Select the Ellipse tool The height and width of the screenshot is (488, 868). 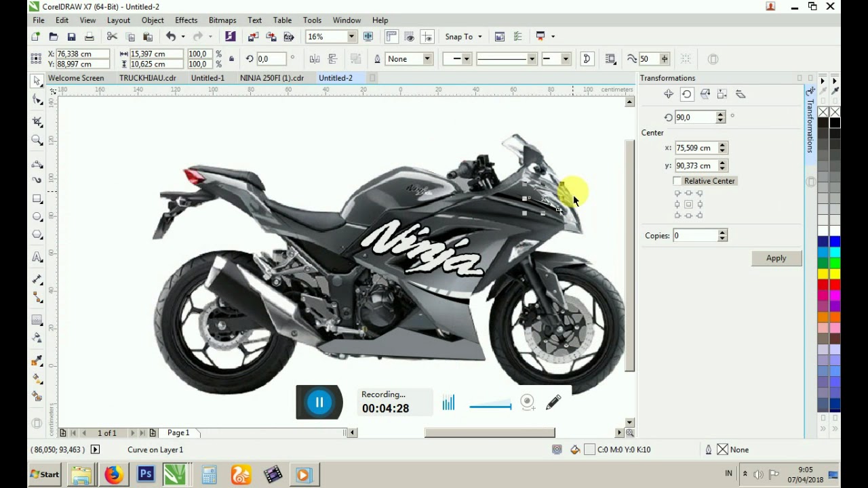(x=37, y=217)
